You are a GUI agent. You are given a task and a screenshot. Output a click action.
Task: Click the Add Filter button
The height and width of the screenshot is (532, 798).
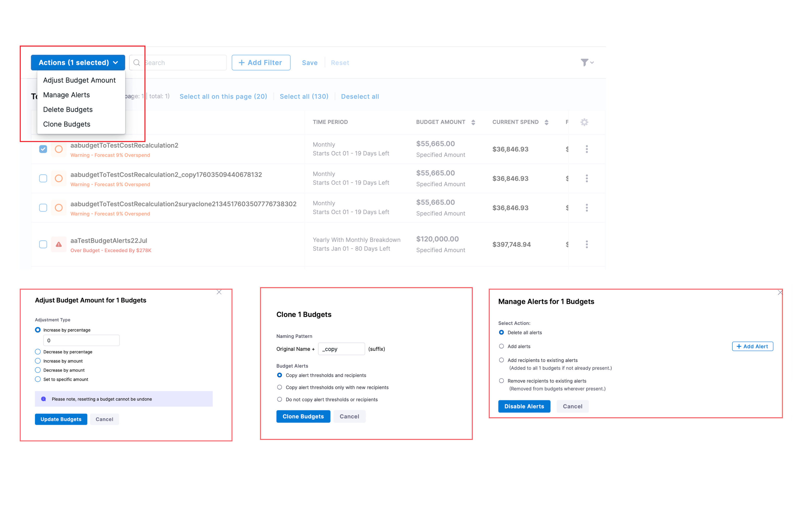click(261, 63)
